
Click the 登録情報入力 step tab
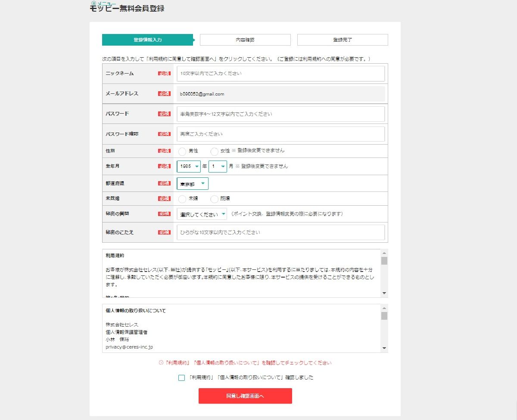pyautogui.click(x=147, y=40)
